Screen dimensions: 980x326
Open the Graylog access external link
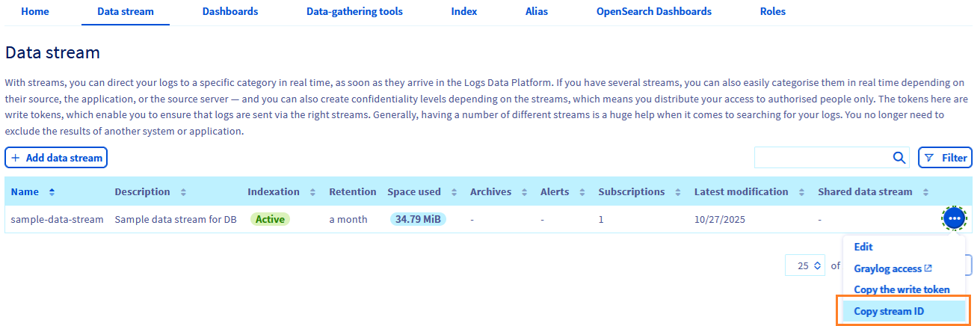pyautogui.click(x=893, y=268)
